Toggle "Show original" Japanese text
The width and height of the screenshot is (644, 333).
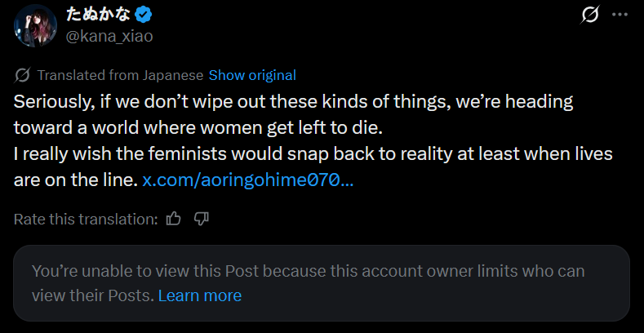252,75
